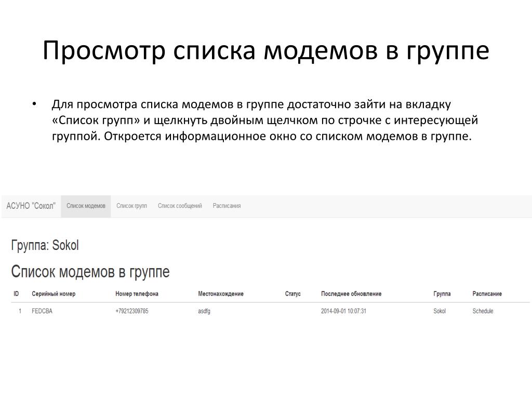
Task: Click the ID value 1 in the table row
Action: [x=20, y=311]
